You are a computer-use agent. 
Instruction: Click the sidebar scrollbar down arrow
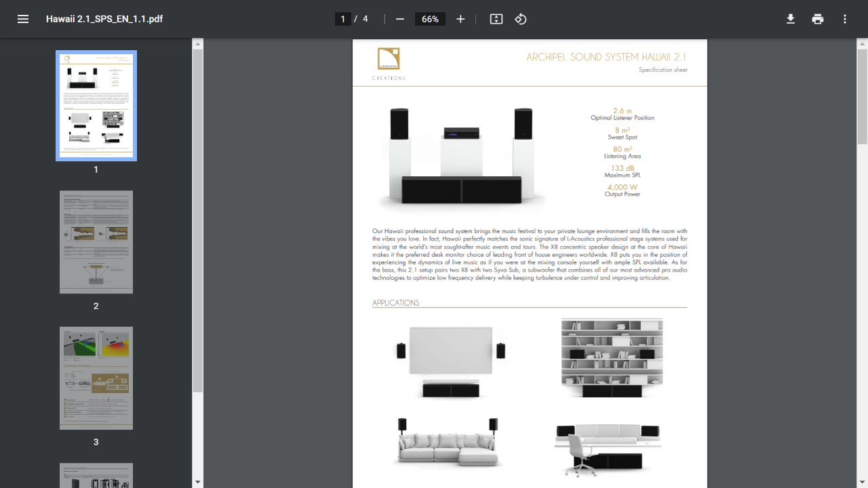pos(198,483)
